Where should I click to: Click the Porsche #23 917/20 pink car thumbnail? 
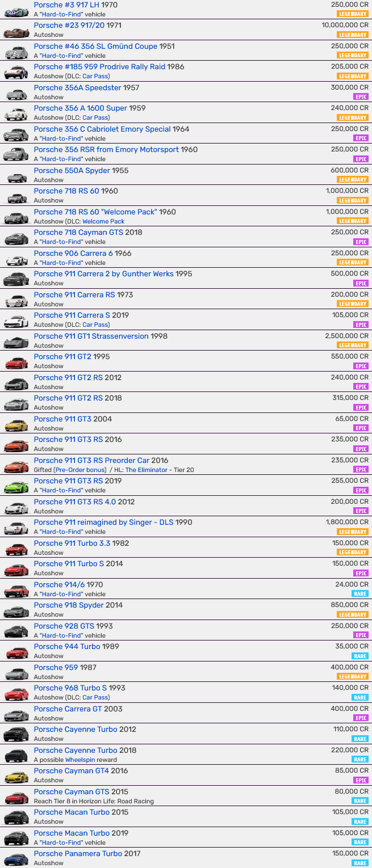point(16,31)
